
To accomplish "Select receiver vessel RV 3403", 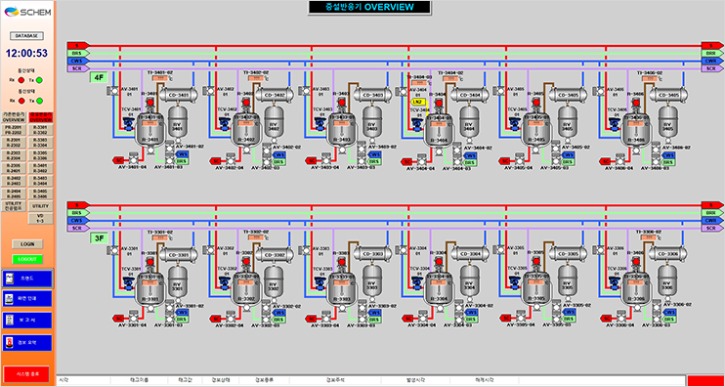I will tap(372, 121).
